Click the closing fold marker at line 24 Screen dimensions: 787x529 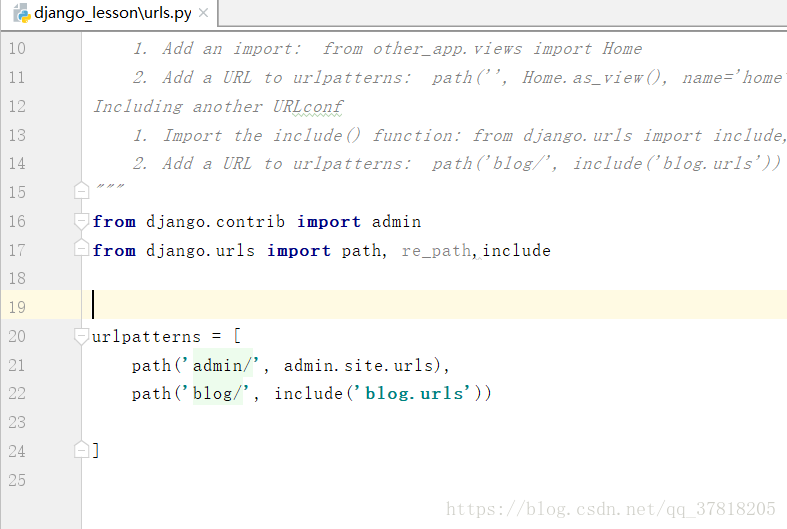(81, 449)
